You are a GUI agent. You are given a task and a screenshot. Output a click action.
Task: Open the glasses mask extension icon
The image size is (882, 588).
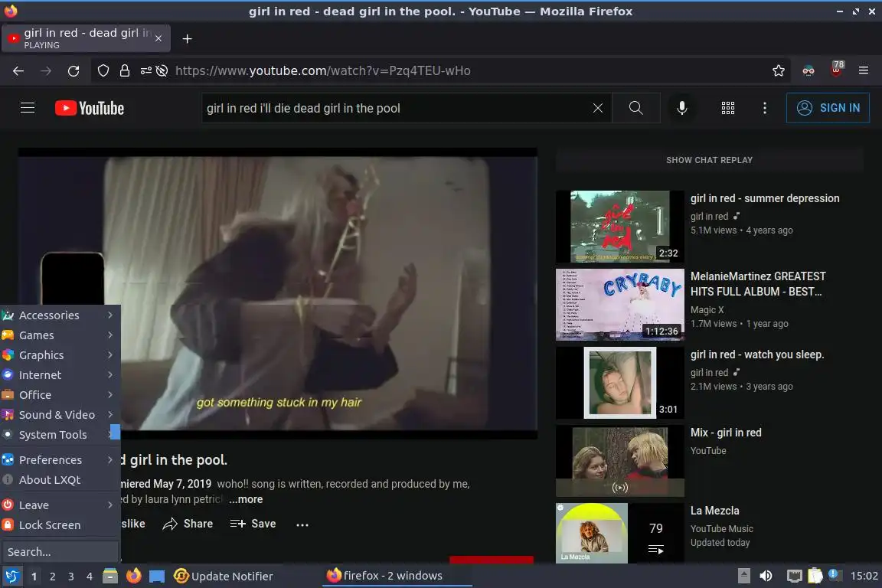(x=808, y=71)
